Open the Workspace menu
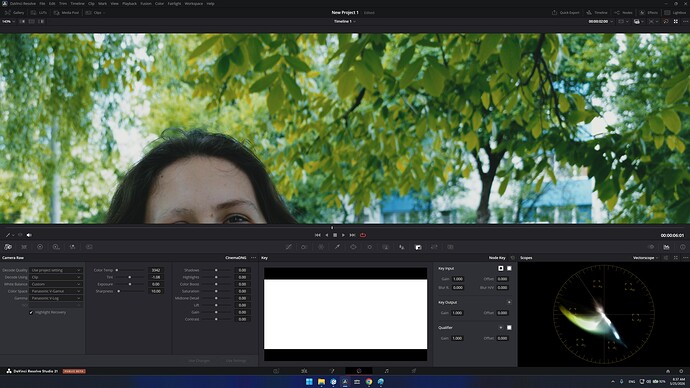Screen dimensions: 690x388 pyautogui.click(x=194, y=4)
